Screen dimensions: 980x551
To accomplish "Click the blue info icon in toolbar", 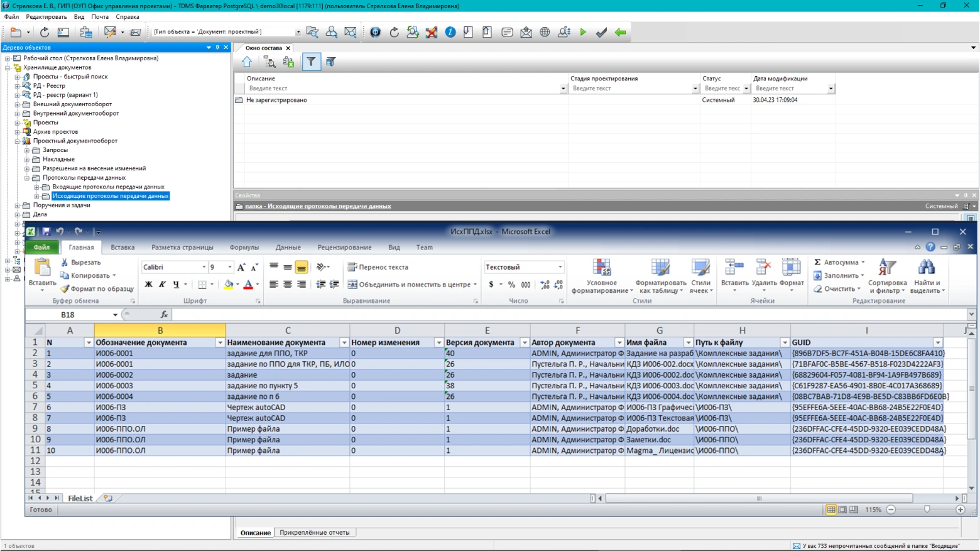I will click(450, 32).
